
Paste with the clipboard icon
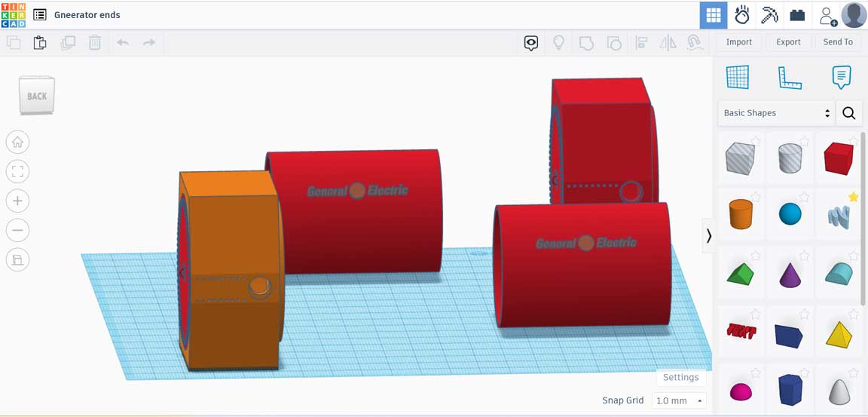[x=40, y=43]
